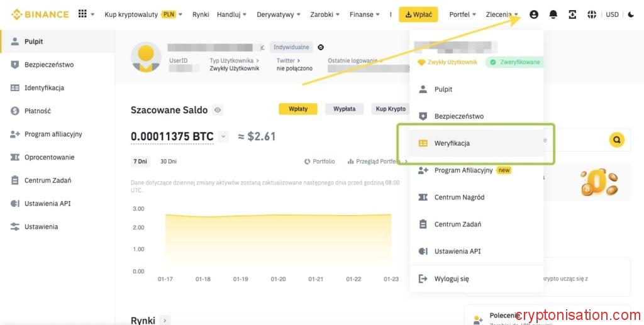Viewport: 644px width, 325px height.
Task: Click the app grid dropdown arrow
Action: 92,14
